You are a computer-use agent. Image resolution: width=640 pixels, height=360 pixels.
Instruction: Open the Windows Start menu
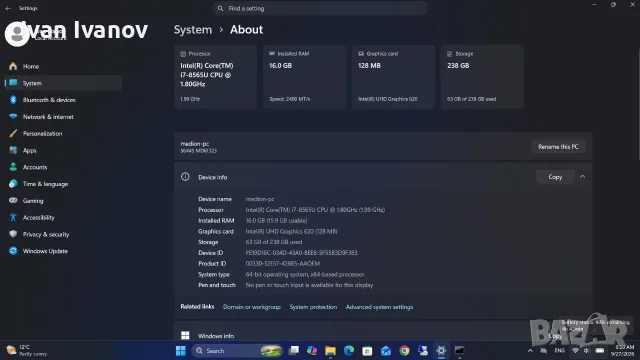tap(180, 351)
